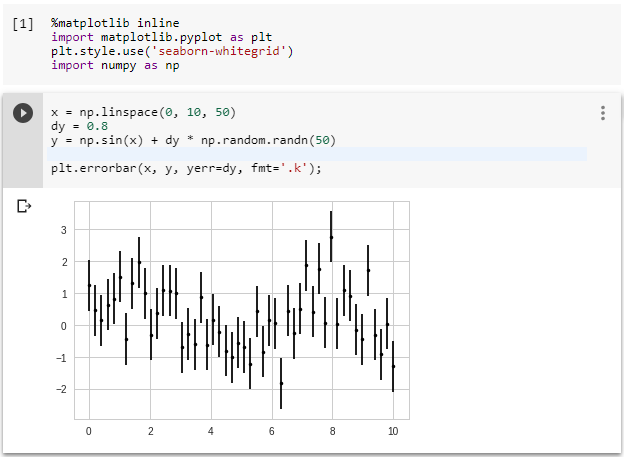
Task: Toggle the output area with the output icon
Action: (24, 206)
